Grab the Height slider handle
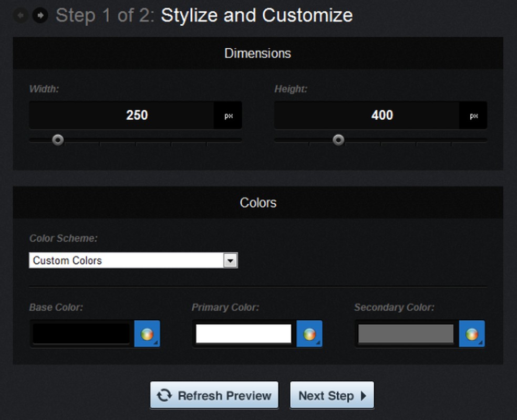This screenshot has height=420, width=517. (x=339, y=140)
